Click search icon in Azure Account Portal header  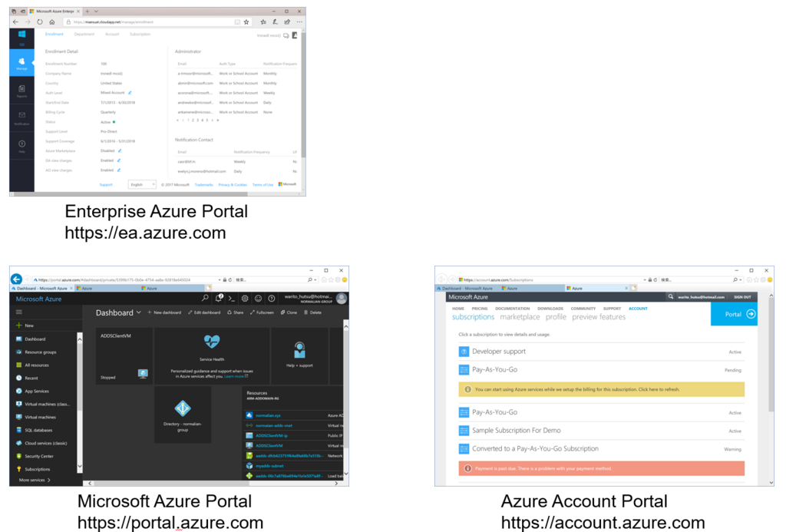pos(670,297)
